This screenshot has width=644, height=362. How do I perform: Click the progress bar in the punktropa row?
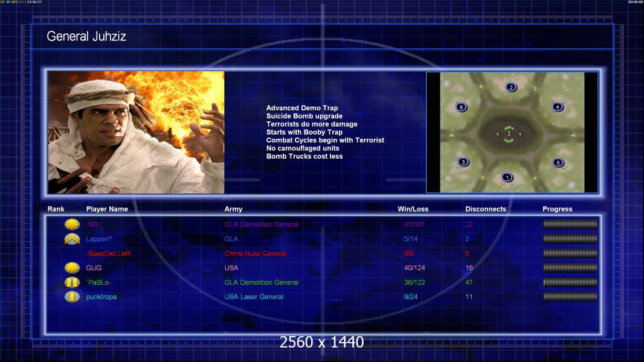(x=570, y=297)
